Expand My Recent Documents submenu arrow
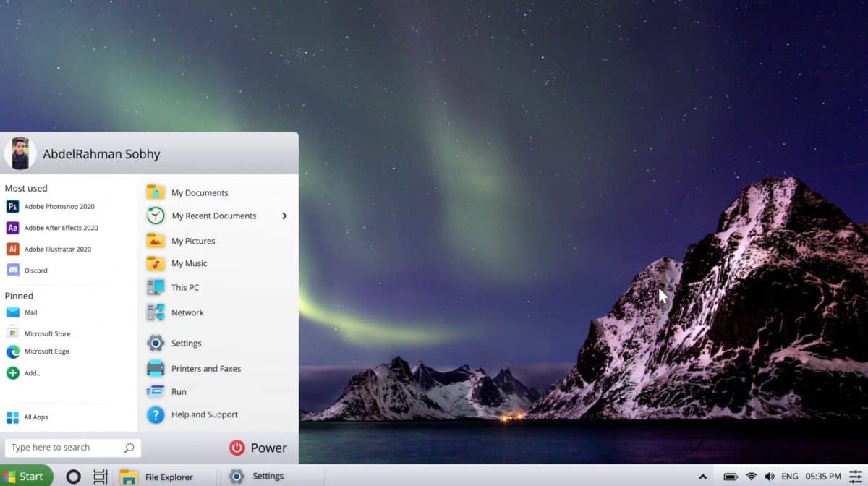This screenshot has height=486, width=868. tap(284, 216)
